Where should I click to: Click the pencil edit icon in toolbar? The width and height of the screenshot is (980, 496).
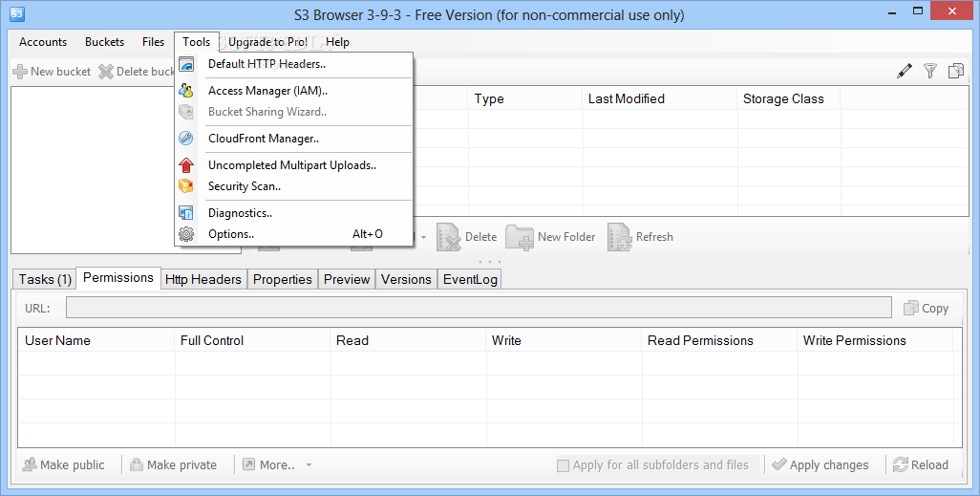pos(905,71)
